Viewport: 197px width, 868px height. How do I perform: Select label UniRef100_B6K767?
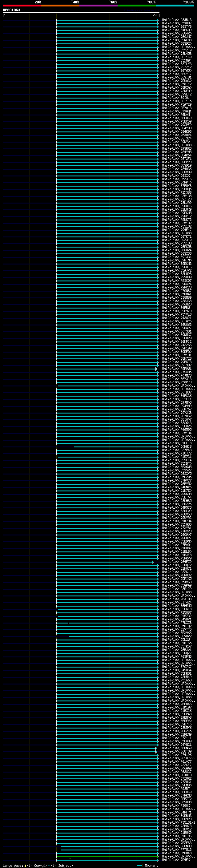177,410
